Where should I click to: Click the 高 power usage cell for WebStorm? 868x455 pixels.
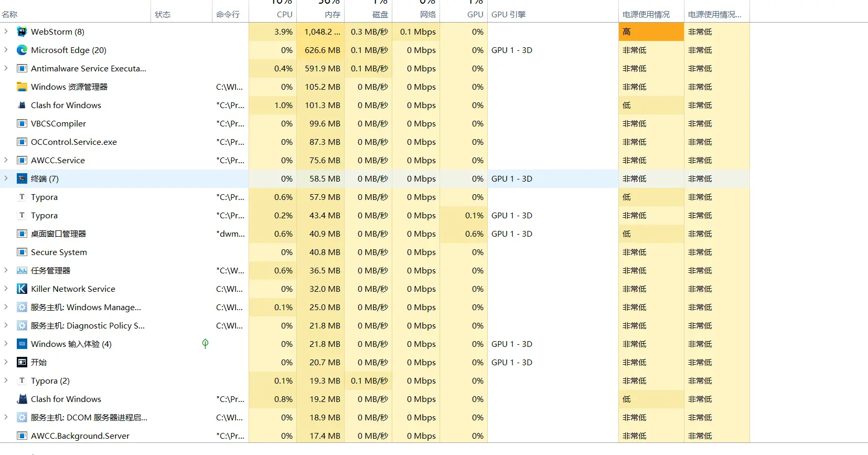pos(651,31)
